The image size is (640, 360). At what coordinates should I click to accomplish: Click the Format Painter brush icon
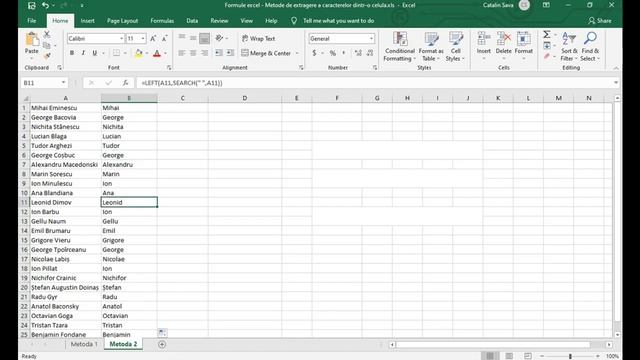[x=47, y=55]
